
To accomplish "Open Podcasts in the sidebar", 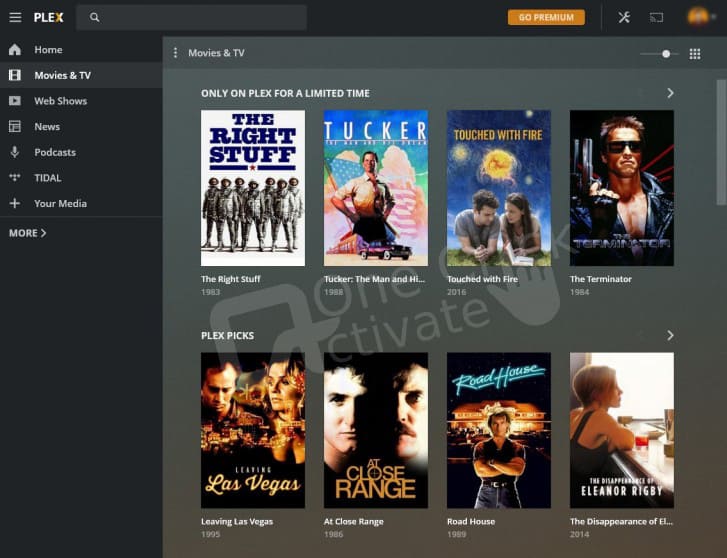I will 81,152.
